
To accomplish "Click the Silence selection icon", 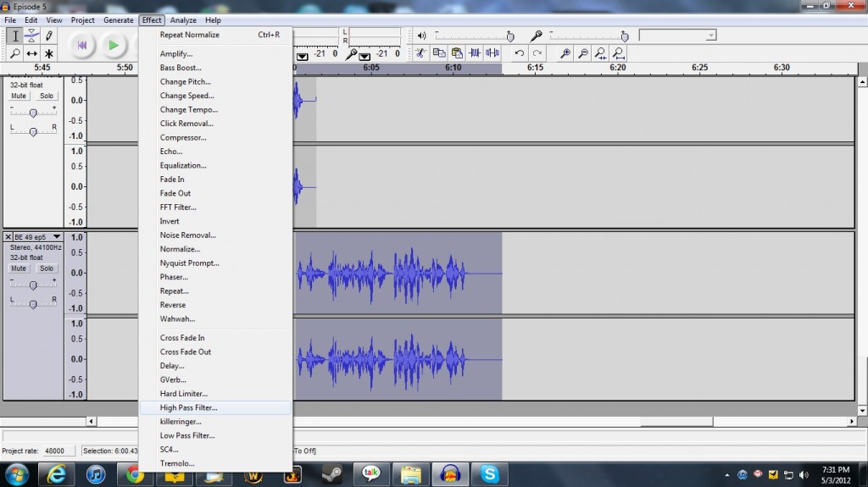I will click(x=492, y=53).
